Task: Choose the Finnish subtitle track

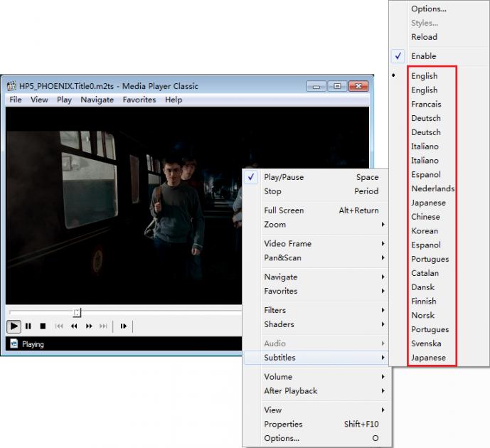Action: 440,302
